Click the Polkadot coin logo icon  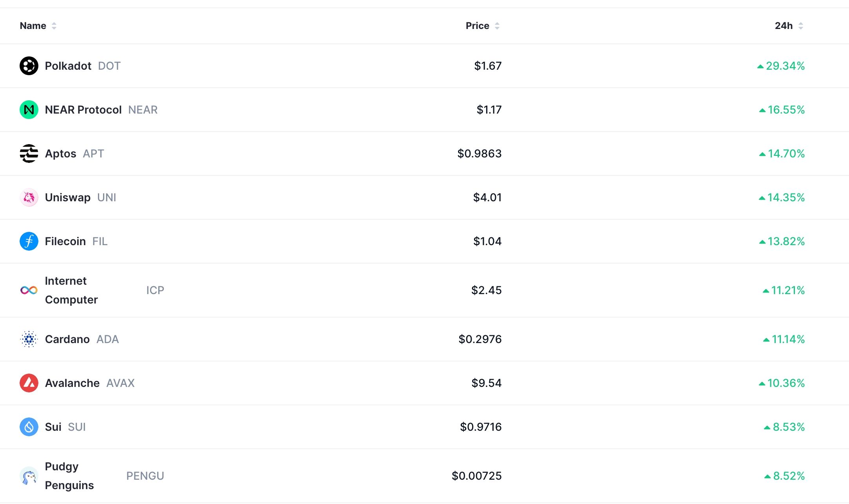(x=29, y=66)
